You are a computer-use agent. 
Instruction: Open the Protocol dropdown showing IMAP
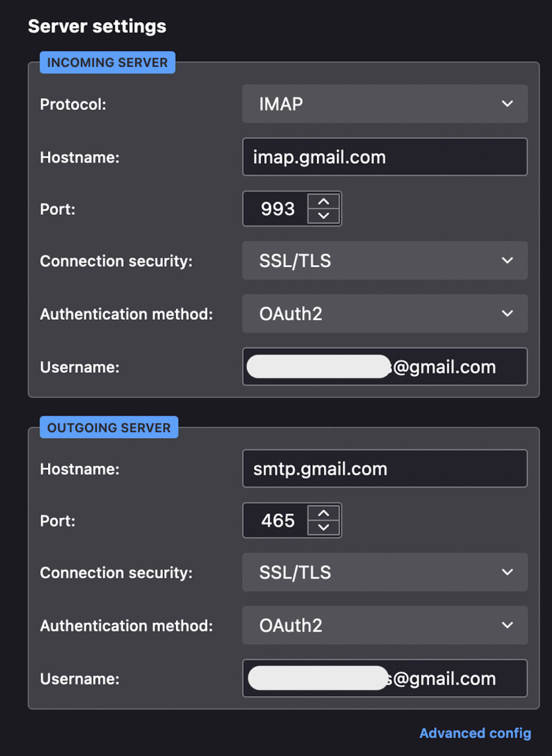pos(385,104)
